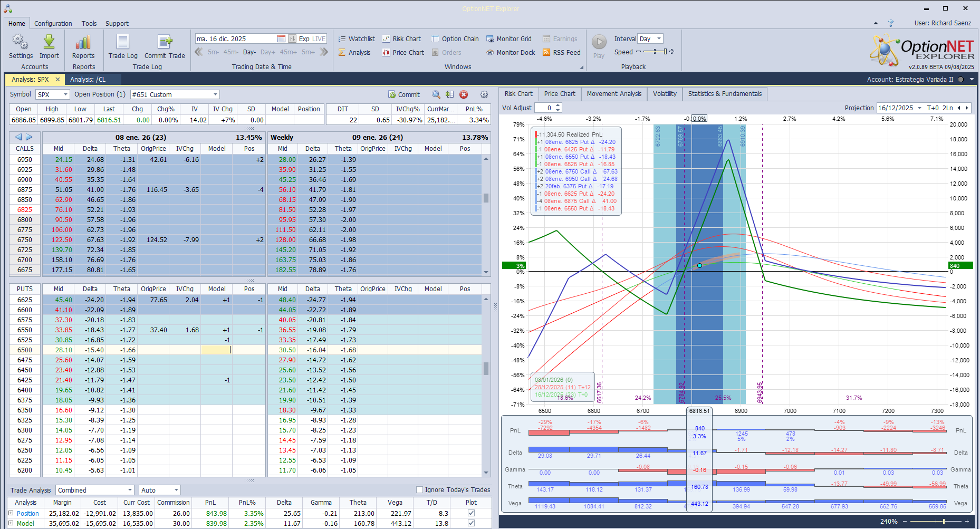This screenshot has height=529, width=980.
Task: Click the Commit Trade icon
Action: (165, 43)
